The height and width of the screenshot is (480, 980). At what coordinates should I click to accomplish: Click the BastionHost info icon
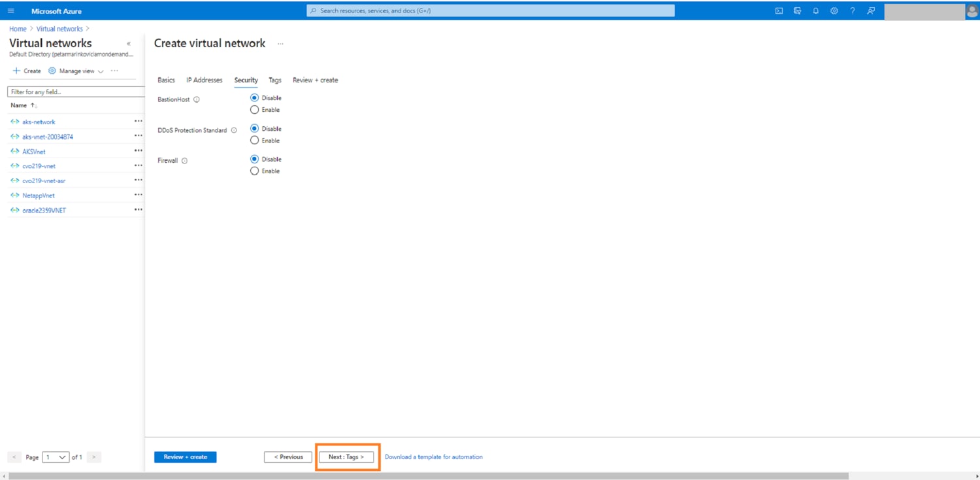coord(197,99)
